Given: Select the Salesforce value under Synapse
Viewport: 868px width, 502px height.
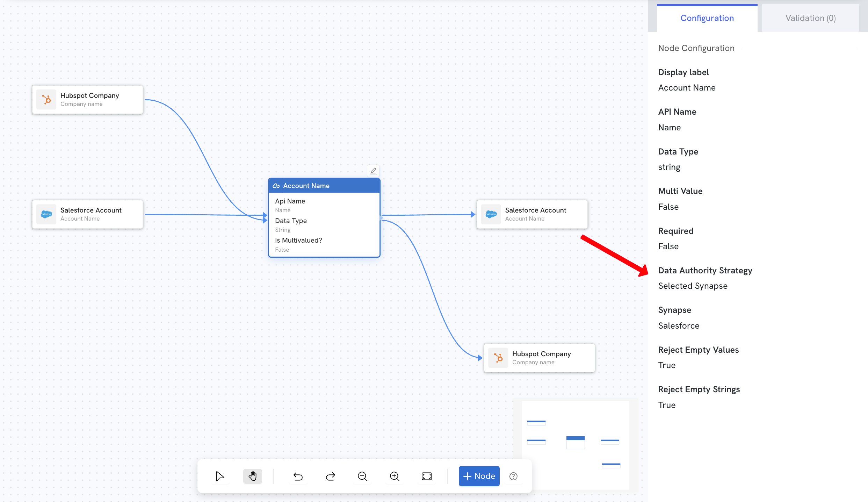Looking at the screenshot, I should click(679, 326).
